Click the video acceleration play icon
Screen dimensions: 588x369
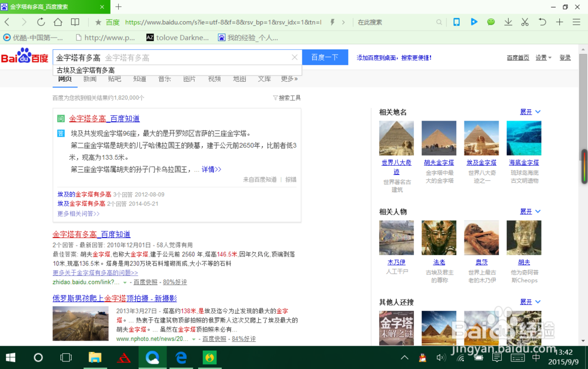click(x=474, y=22)
